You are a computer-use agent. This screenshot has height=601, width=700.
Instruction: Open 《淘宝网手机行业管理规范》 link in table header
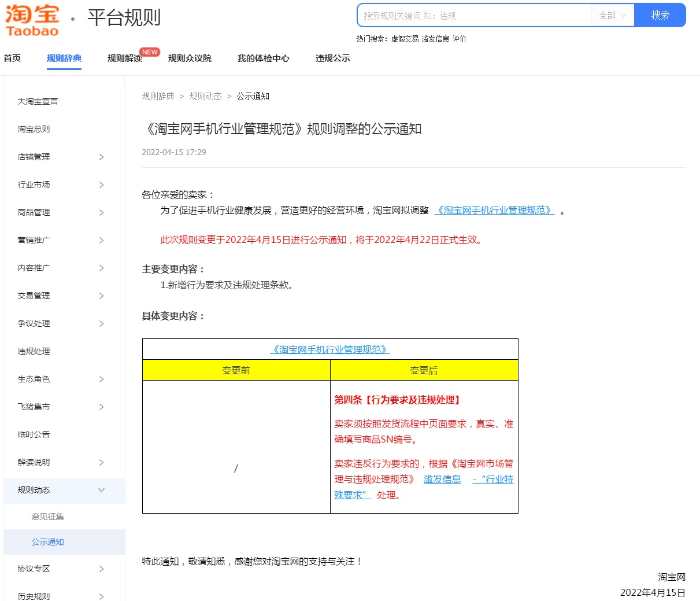click(330, 349)
